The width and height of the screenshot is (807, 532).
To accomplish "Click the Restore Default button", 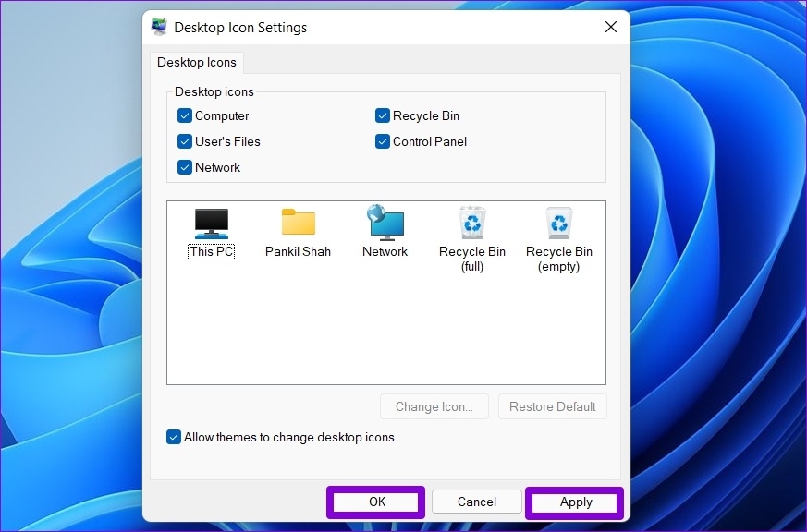I will (552, 406).
